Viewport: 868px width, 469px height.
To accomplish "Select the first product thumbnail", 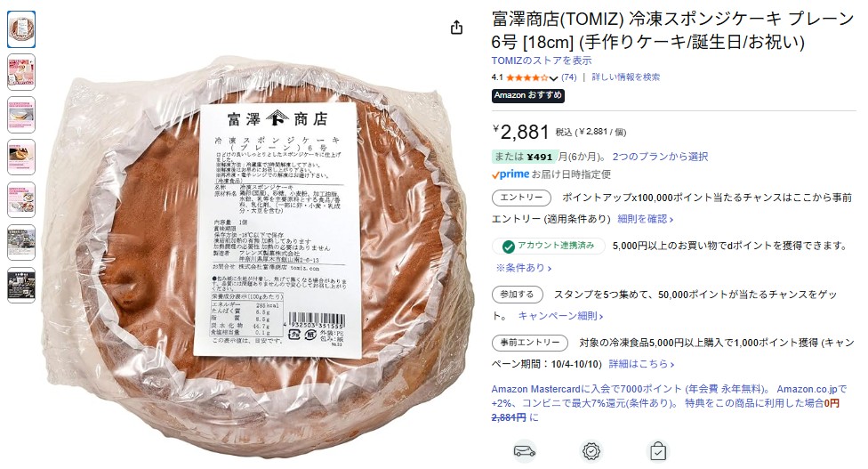I will pyautogui.click(x=21, y=29).
